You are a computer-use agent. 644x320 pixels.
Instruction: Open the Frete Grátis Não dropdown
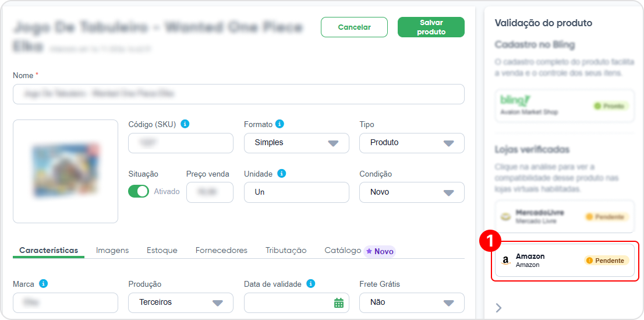[x=412, y=303]
